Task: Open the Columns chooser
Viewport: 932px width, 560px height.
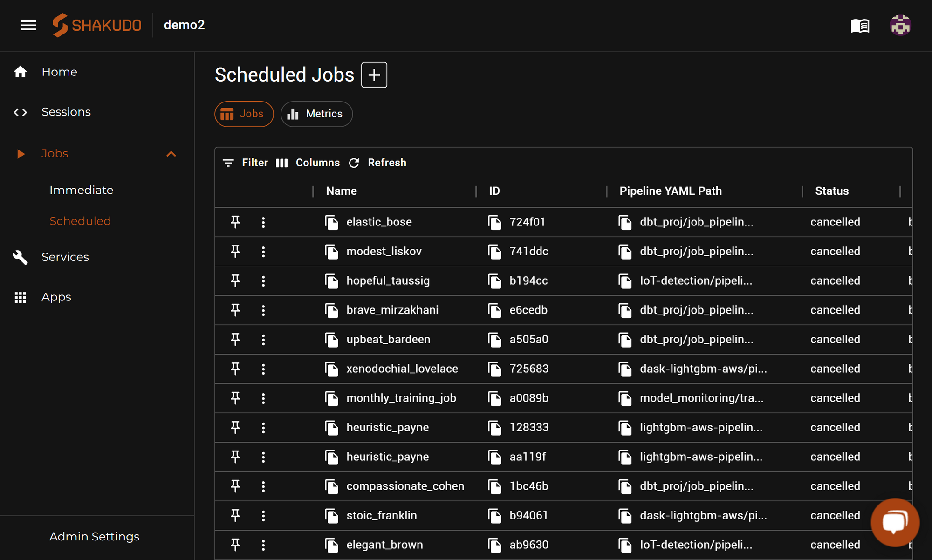Action: click(x=308, y=163)
